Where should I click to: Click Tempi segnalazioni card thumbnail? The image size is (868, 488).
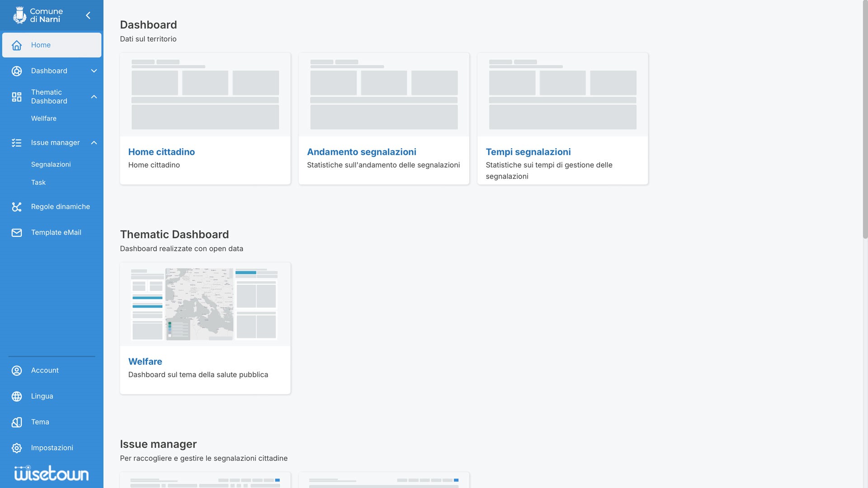pyautogui.click(x=563, y=95)
